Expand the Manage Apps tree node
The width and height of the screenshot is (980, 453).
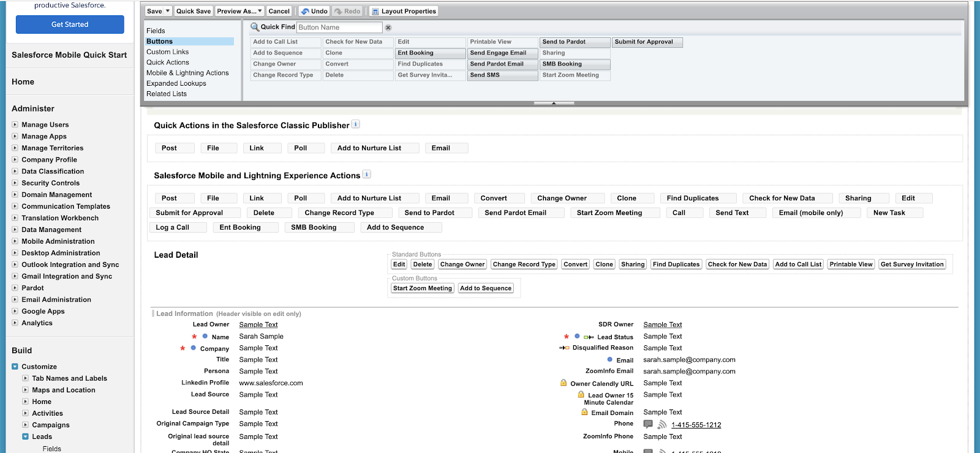pos(15,136)
